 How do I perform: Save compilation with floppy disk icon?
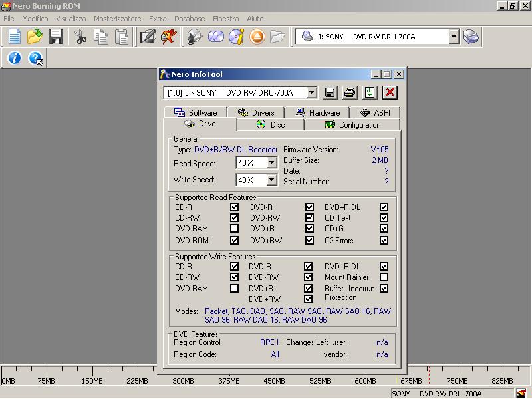pyautogui.click(x=56, y=37)
